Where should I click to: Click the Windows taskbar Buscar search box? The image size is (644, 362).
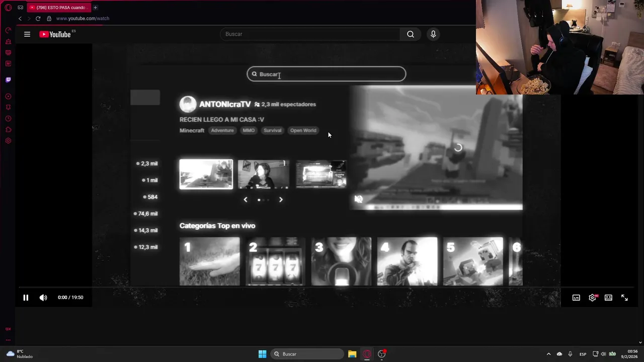tap(307, 354)
